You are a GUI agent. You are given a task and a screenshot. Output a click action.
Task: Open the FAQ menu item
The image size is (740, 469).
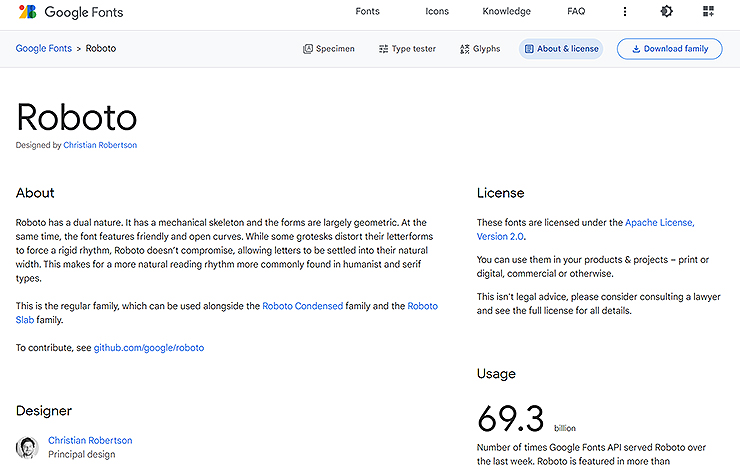coord(576,11)
